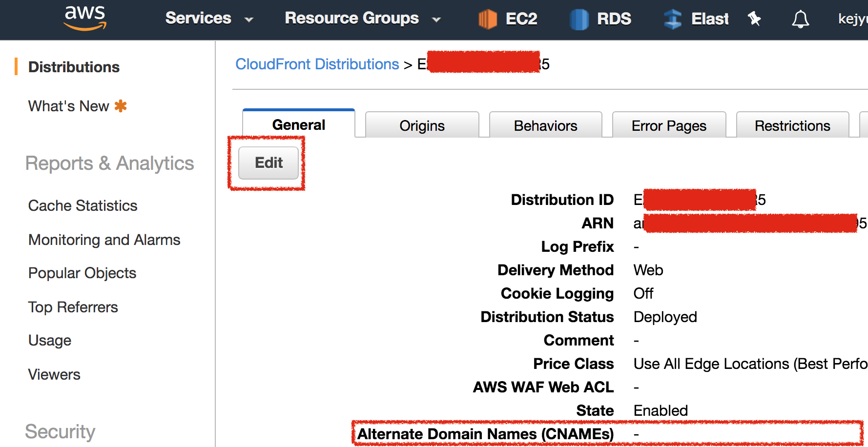Select the Restrictions tab
This screenshot has width=868, height=447.
[x=792, y=125]
